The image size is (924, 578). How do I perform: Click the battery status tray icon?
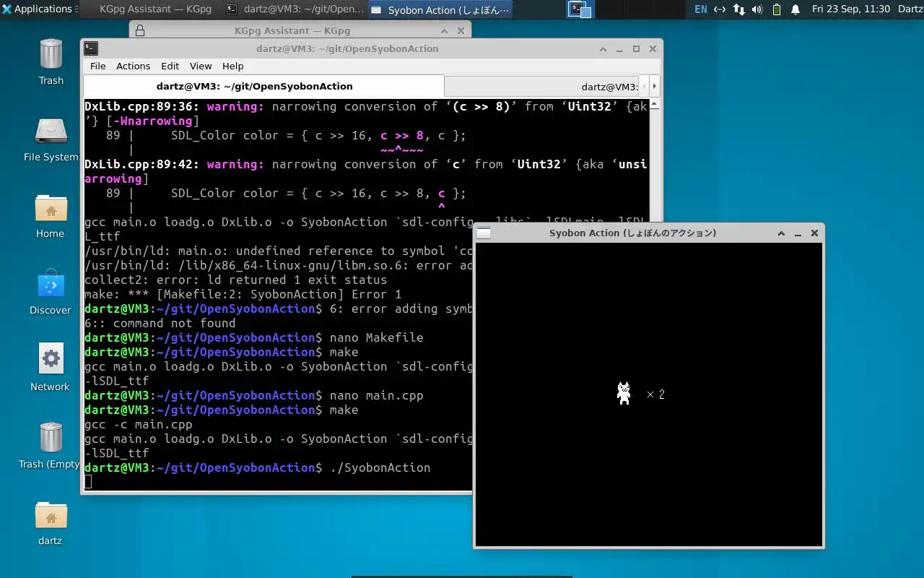tap(777, 9)
